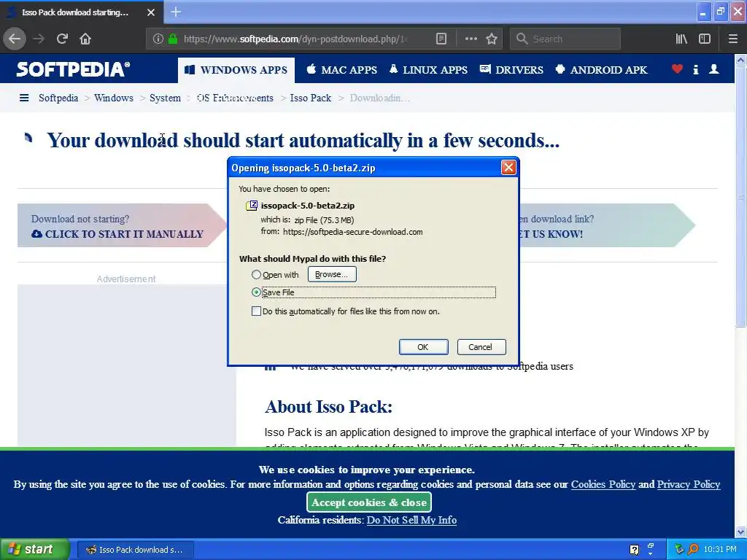Select the Save File radio button
747x560 pixels.
[x=256, y=292]
